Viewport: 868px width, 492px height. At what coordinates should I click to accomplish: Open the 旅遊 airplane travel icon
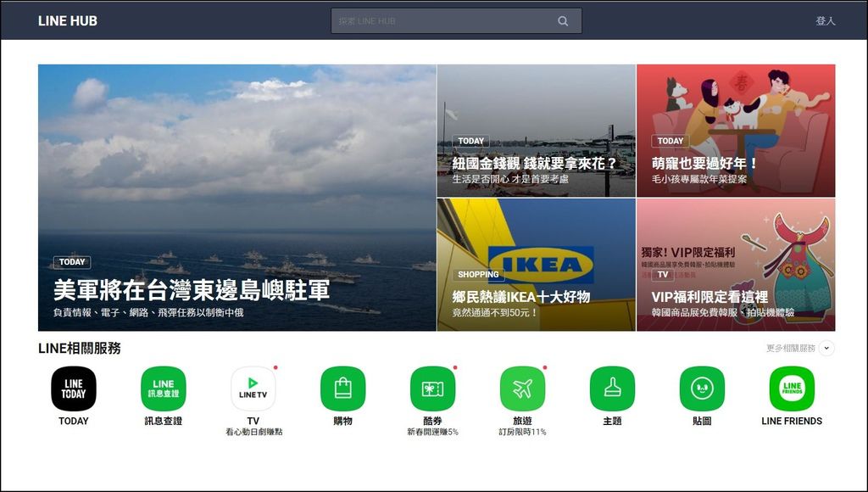click(x=522, y=389)
